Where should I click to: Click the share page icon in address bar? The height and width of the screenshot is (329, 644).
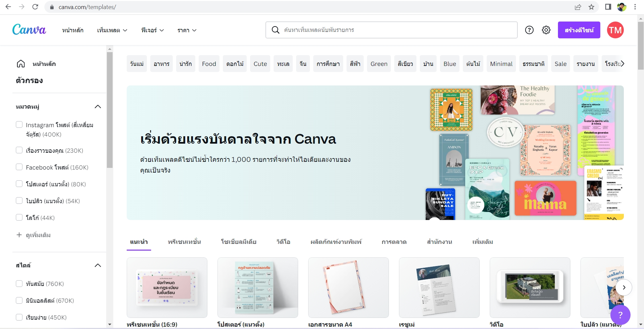[578, 7]
